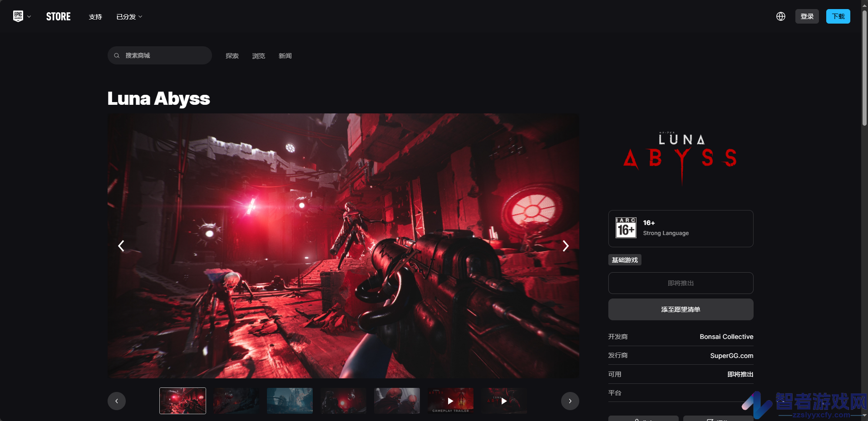Play the Gameplay Trailer video thumbnail
Screen dimensions: 868x421
pyautogui.click(x=450, y=401)
